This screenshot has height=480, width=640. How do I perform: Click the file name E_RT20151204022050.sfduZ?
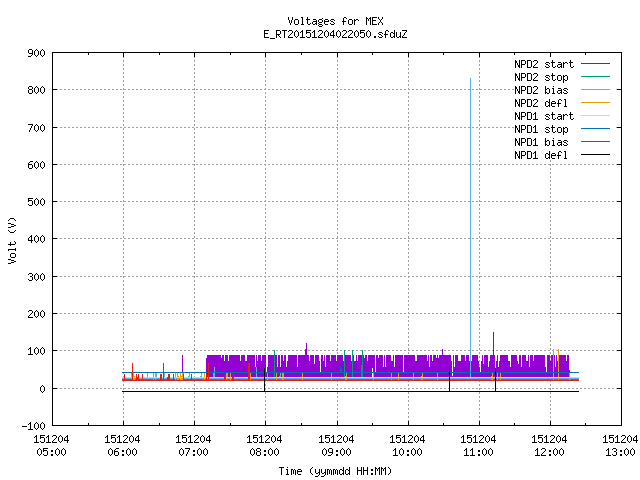335,34
